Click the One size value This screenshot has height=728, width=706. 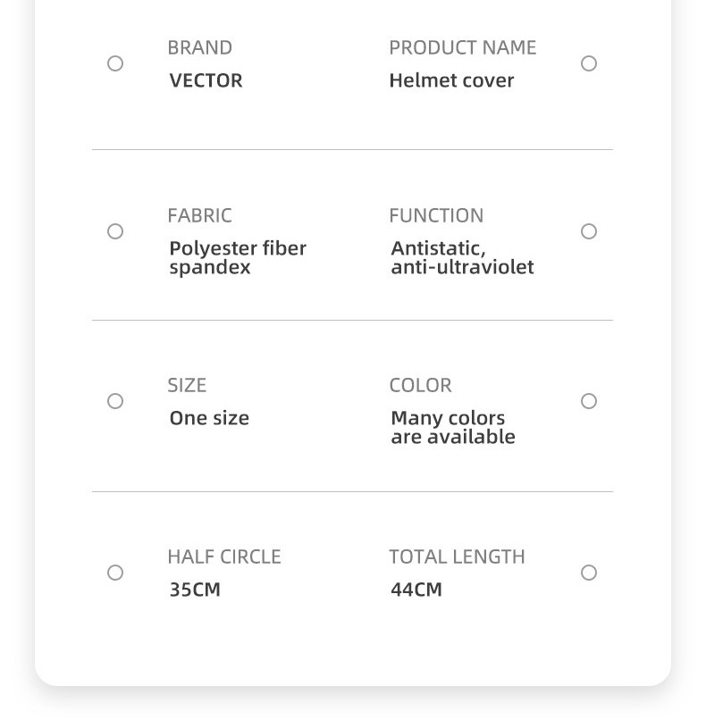pos(209,418)
